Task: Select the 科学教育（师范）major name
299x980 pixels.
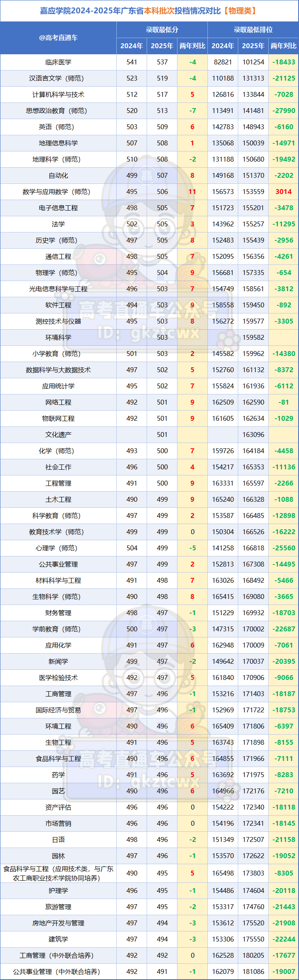Action: point(58,516)
